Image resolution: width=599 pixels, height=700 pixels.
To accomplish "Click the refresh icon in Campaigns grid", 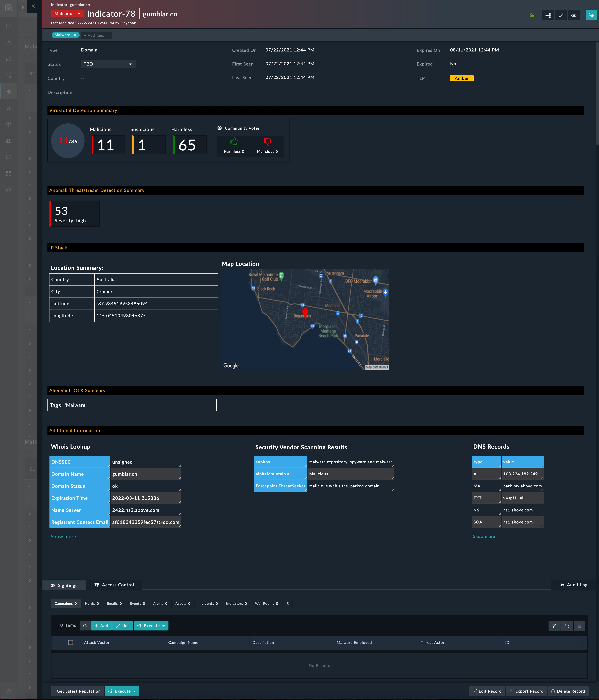I will pos(85,626).
